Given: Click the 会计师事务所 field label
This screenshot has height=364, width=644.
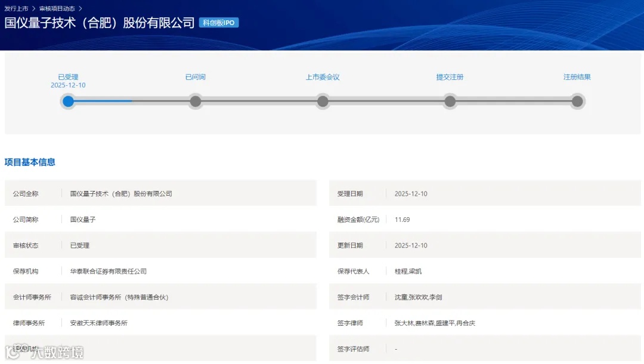Looking at the screenshot, I should click(32, 297).
